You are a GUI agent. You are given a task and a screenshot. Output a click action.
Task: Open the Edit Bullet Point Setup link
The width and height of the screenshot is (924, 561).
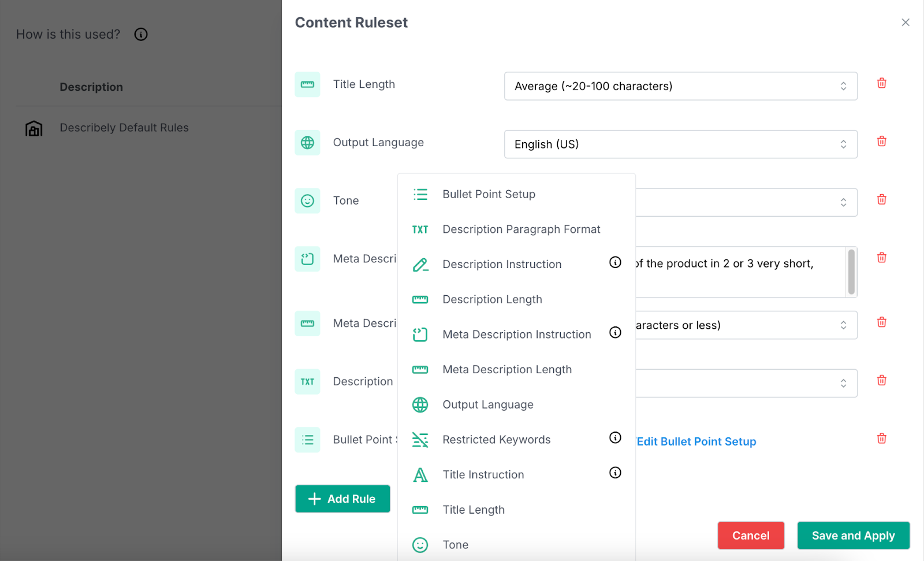coord(695,441)
